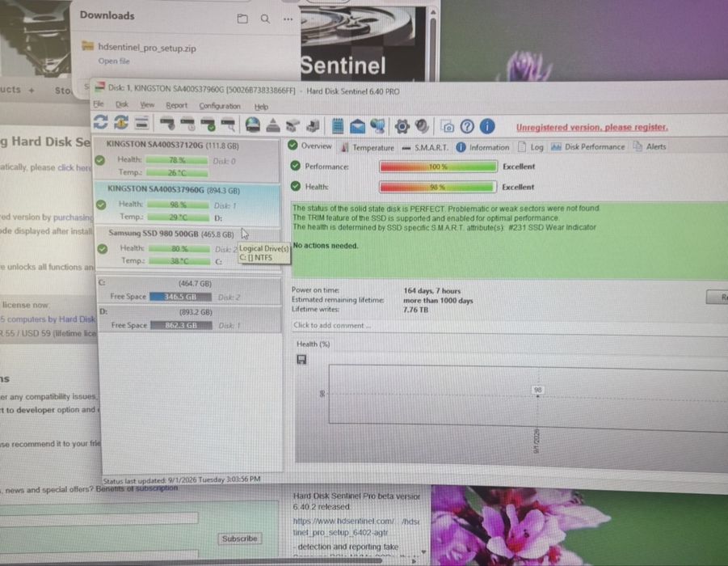Click the refresh icon with yellow warning badge

click(x=121, y=123)
